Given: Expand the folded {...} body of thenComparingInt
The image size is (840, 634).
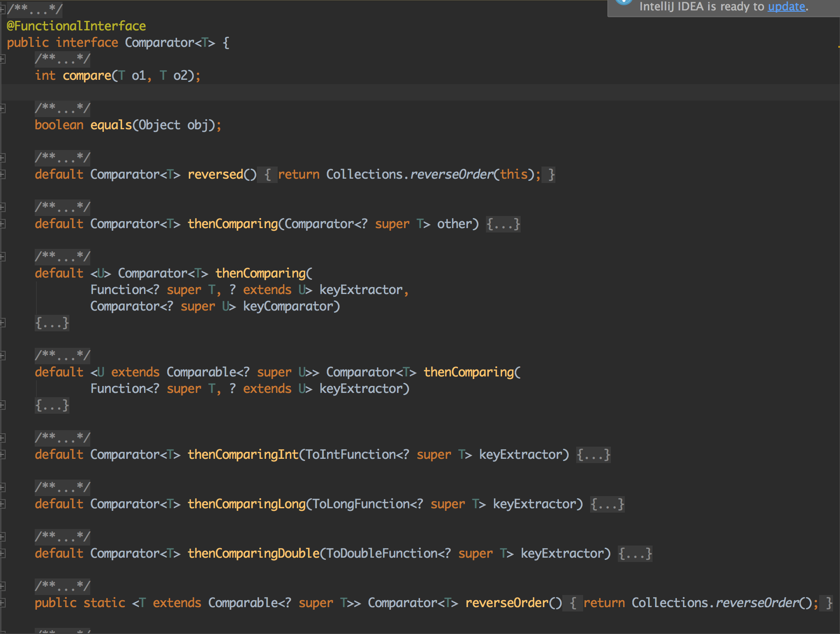Looking at the screenshot, I should click(593, 454).
